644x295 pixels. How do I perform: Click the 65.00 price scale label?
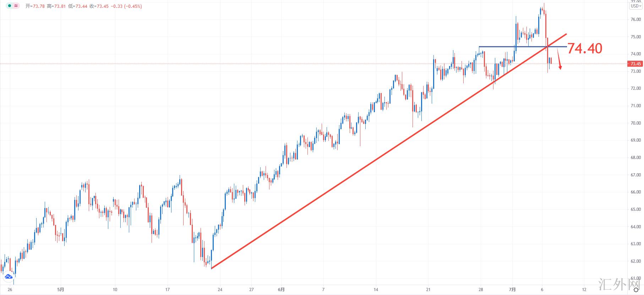(635, 209)
